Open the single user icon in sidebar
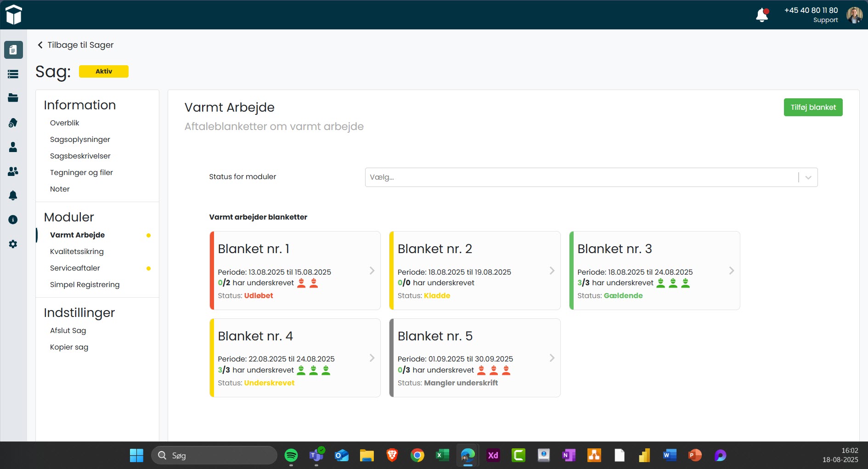868x469 pixels. (x=13, y=147)
